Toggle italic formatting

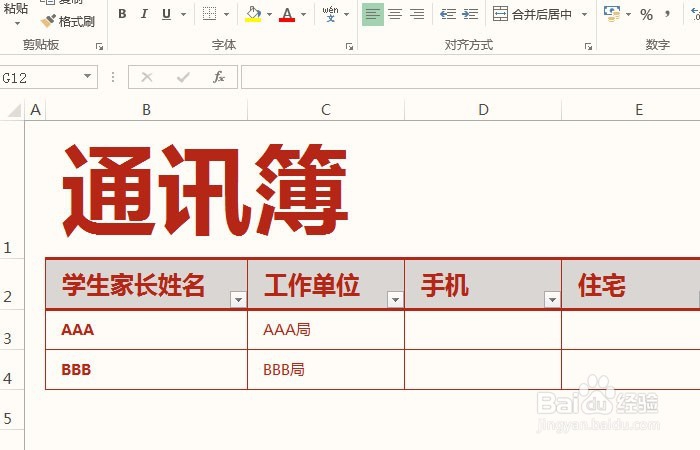(x=144, y=14)
